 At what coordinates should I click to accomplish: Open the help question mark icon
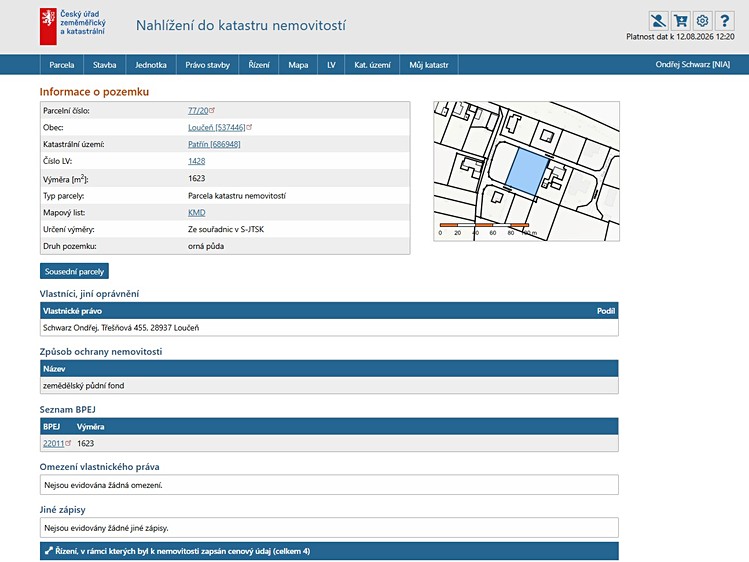tap(725, 21)
